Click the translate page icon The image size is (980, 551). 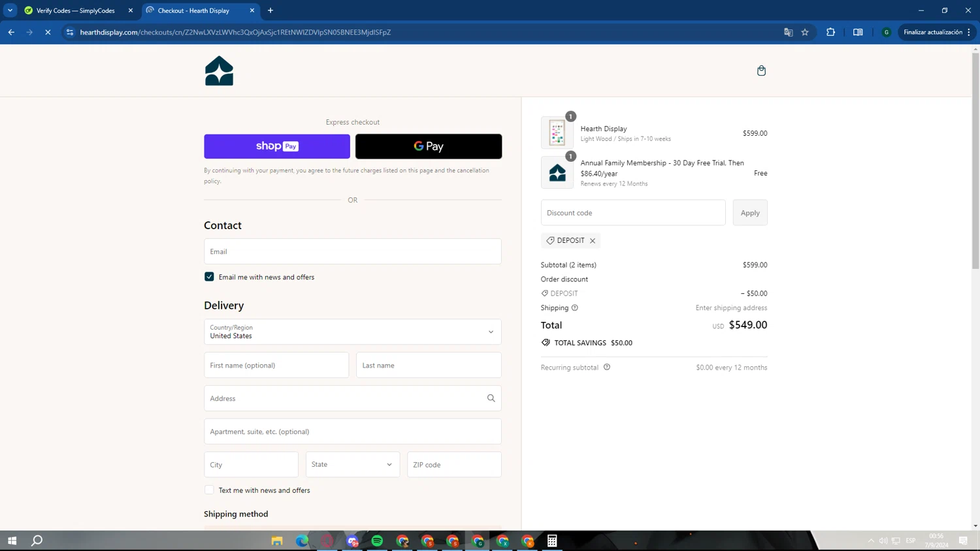tap(789, 32)
